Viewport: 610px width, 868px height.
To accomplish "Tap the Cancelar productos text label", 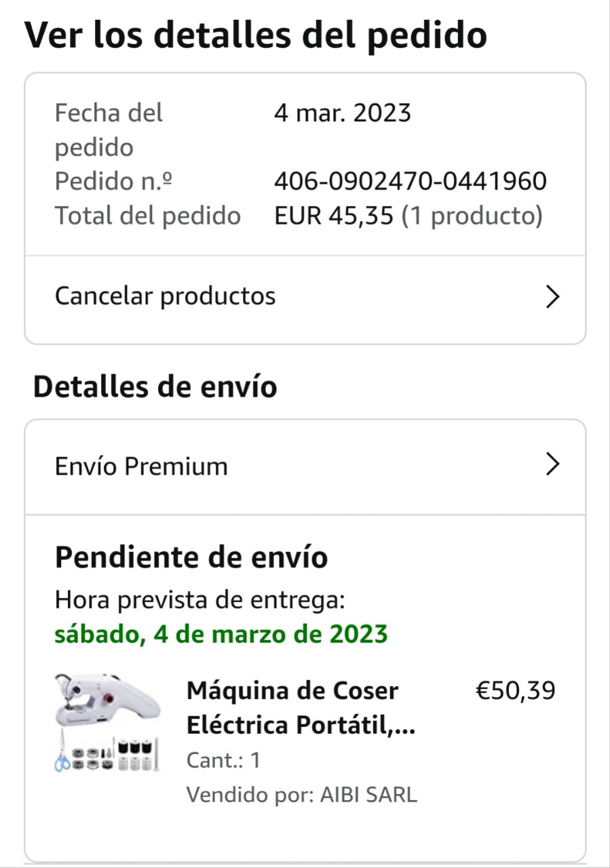I will pyautogui.click(x=165, y=296).
